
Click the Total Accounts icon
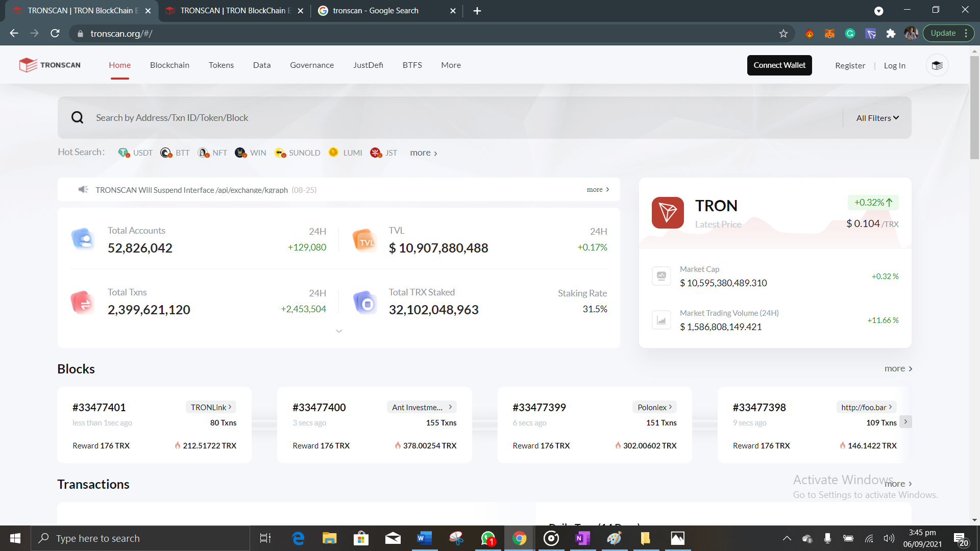click(x=83, y=239)
